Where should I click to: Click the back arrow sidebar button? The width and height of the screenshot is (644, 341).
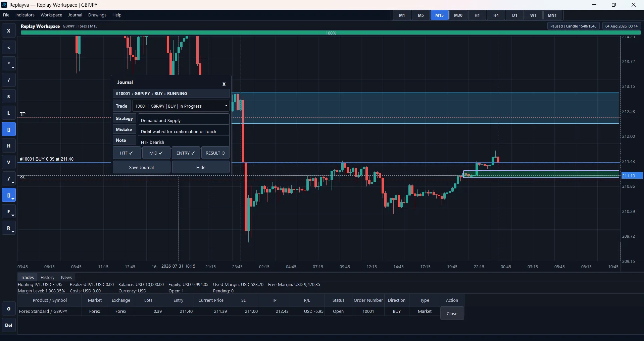(9, 47)
